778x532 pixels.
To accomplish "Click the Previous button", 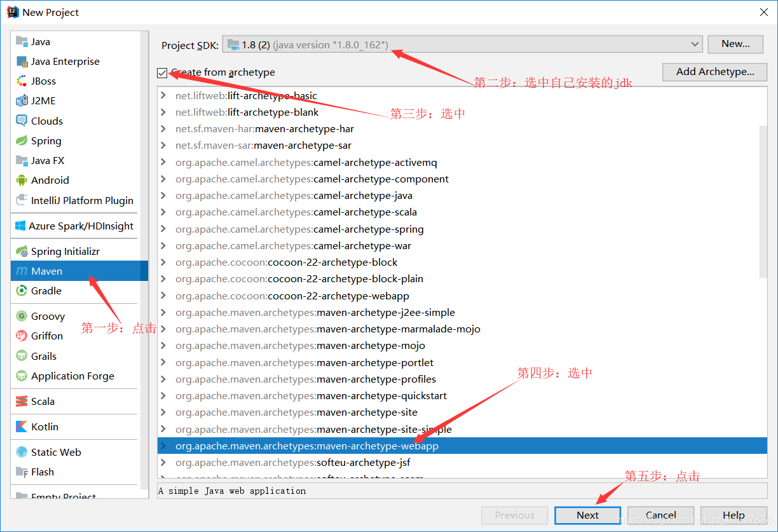I will click(514, 515).
